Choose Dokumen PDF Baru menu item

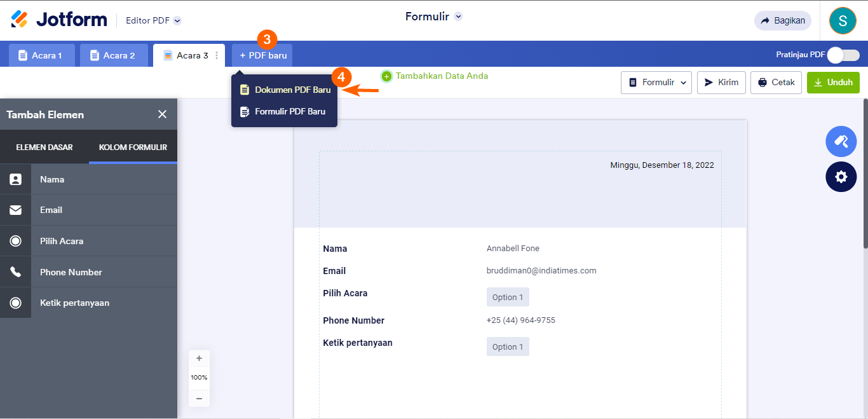285,90
